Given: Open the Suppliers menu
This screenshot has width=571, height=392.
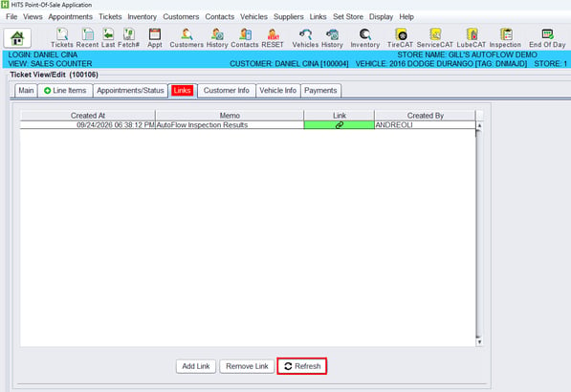Looking at the screenshot, I should (289, 17).
